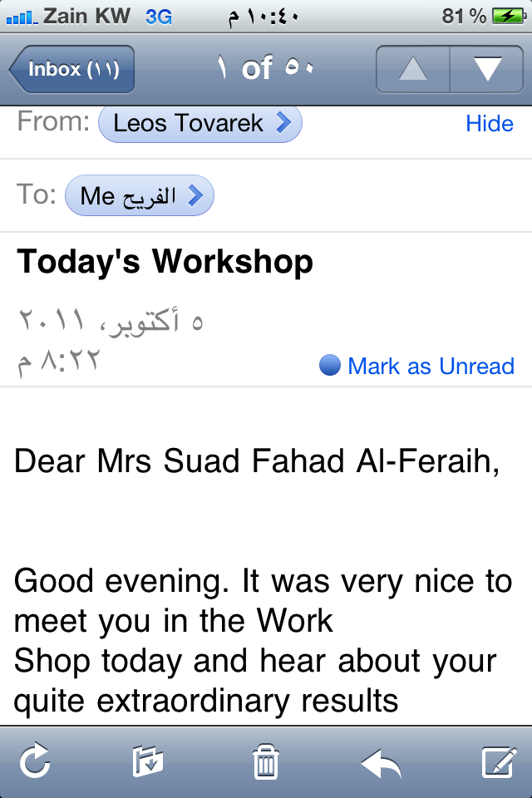Tap the Today's Workshop subject line
Screen dimensions: 532x798
(x=165, y=263)
